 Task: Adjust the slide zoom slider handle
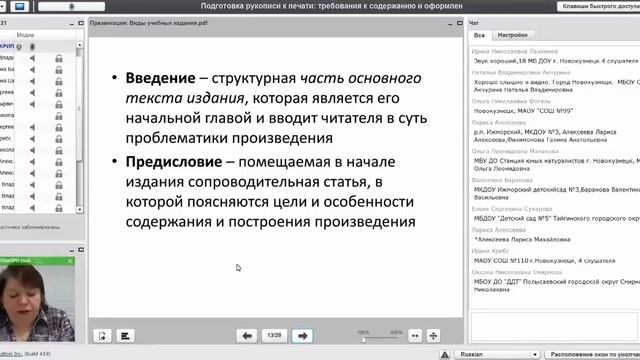[364, 340]
